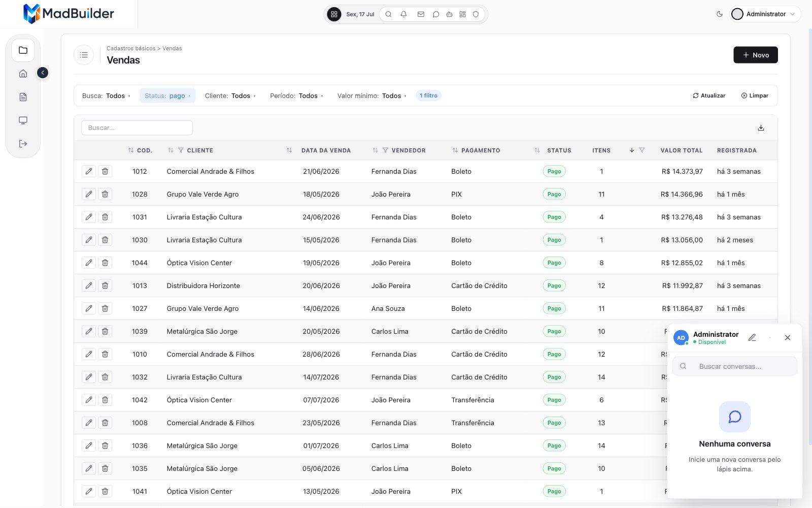Minimize the chat panel with dash
Viewport: 812px width, 508px height.
pos(770,337)
